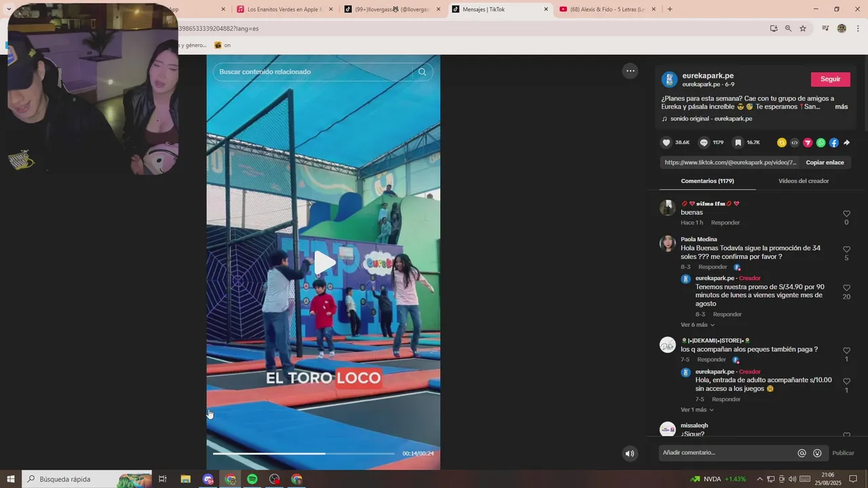Insert a mention with the @ icon
The width and height of the screenshot is (868, 488).
tap(802, 453)
